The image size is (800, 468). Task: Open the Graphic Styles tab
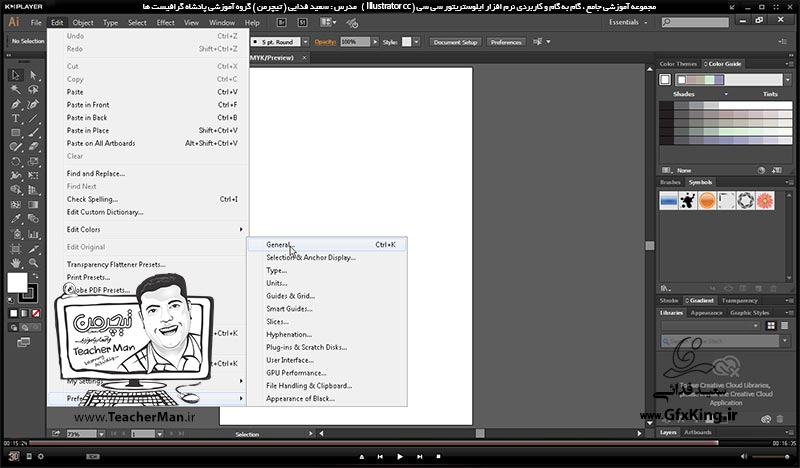click(x=749, y=313)
